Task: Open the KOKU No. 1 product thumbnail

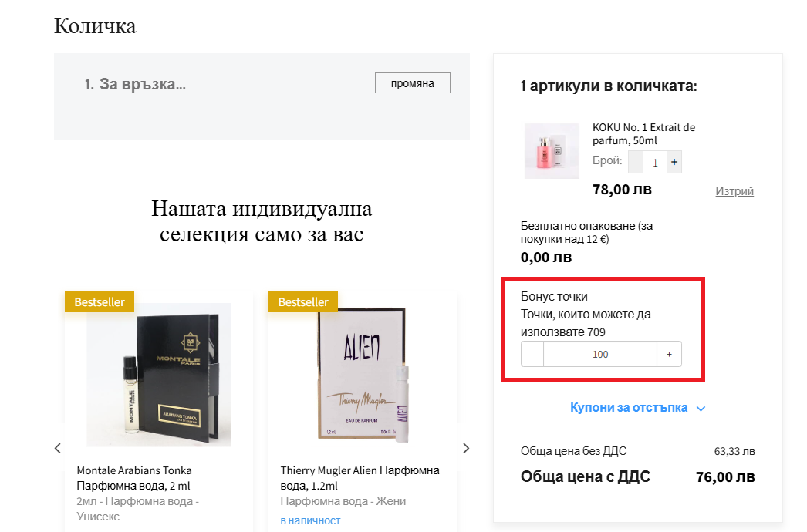Action: 551,151
